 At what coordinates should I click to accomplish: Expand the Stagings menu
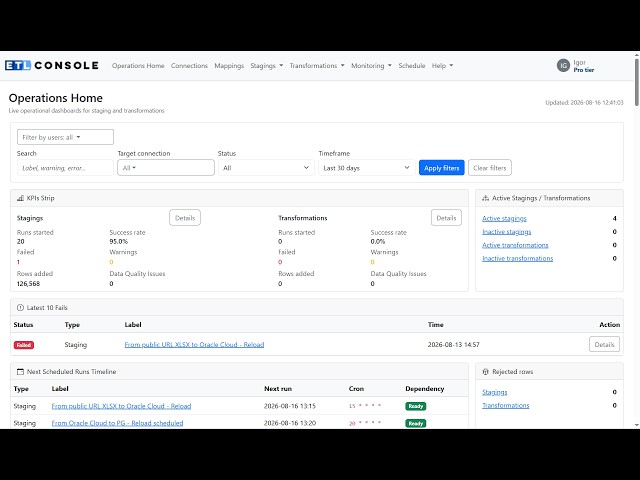tap(267, 65)
